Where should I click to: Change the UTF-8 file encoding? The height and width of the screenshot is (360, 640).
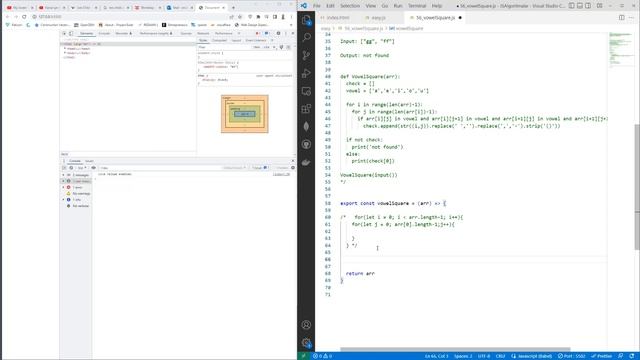tap(484, 356)
